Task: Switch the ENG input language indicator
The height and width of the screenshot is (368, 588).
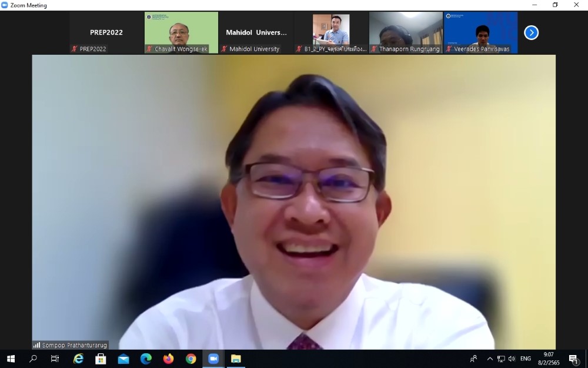Action: click(525, 359)
